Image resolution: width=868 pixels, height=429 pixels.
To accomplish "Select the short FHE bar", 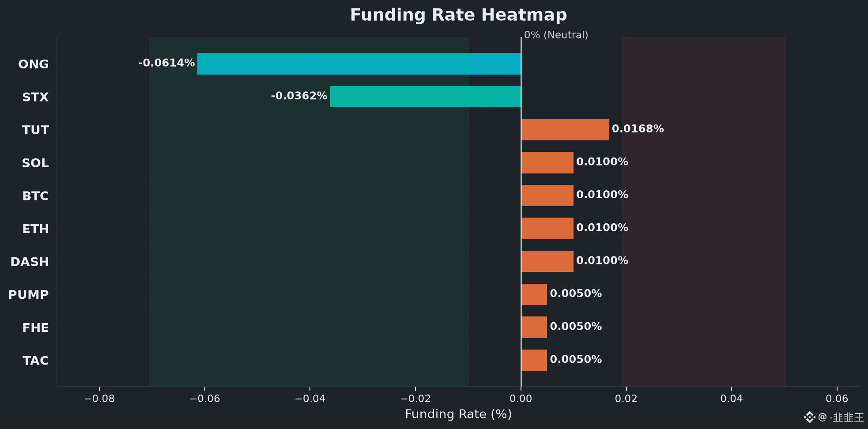I will pos(534,327).
